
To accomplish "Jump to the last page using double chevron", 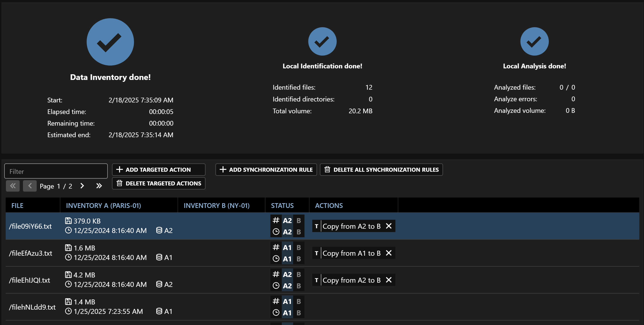I will coord(99,186).
